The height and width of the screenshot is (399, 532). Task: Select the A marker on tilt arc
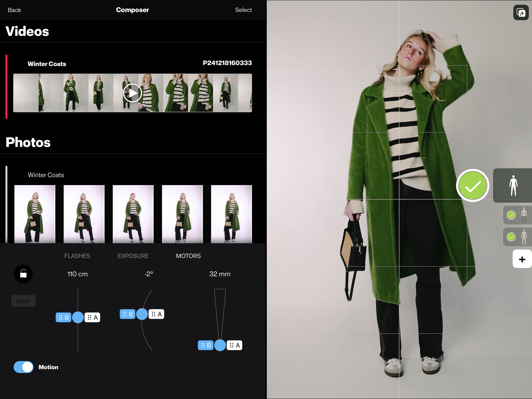(x=156, y=314)
